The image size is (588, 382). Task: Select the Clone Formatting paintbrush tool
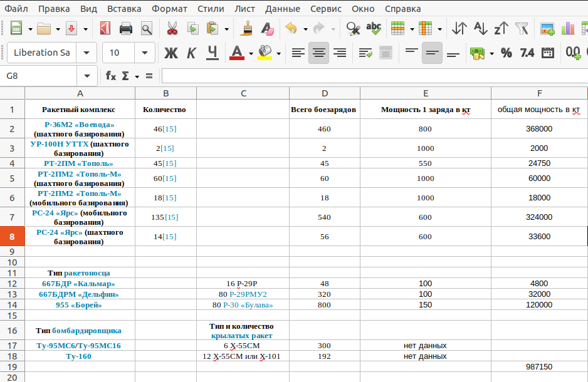(248, 29)
